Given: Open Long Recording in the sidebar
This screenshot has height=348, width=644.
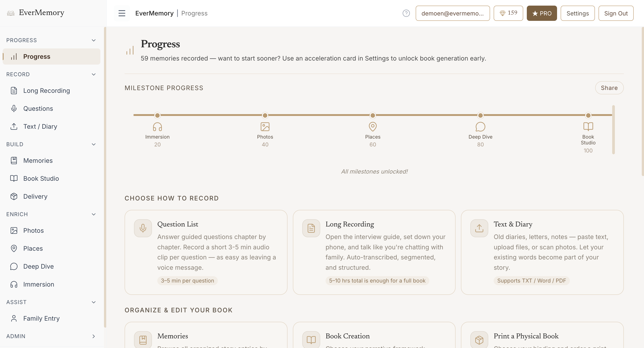Looking at the screenshot, I should (x=47, y=91).
